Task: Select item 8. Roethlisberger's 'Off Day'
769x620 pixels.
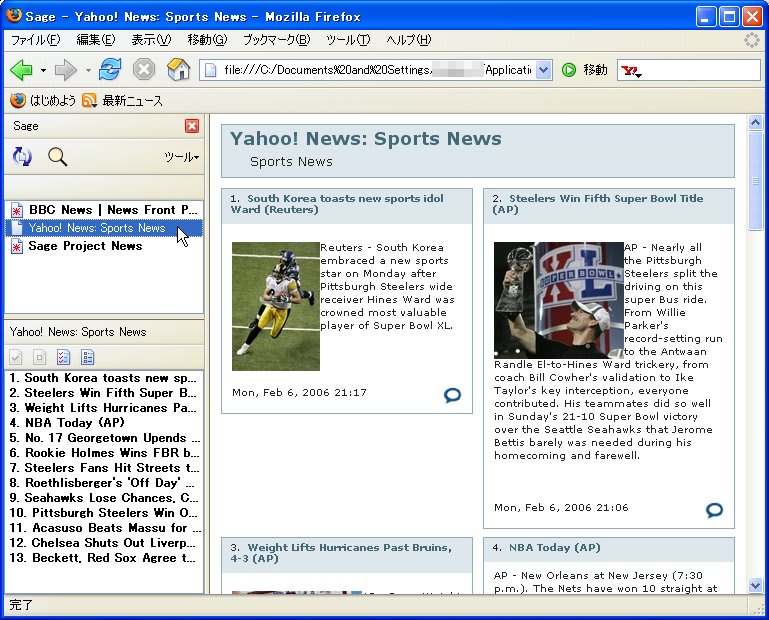Action: point(104,483)
